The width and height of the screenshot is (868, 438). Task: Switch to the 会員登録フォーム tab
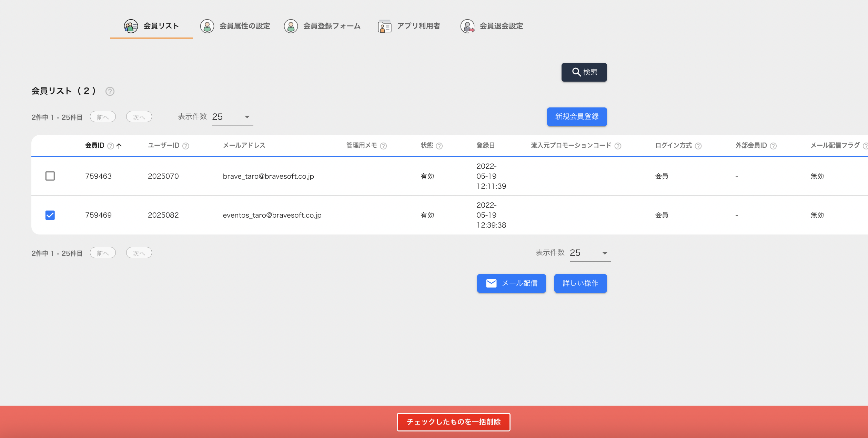[x=322, y=26]
